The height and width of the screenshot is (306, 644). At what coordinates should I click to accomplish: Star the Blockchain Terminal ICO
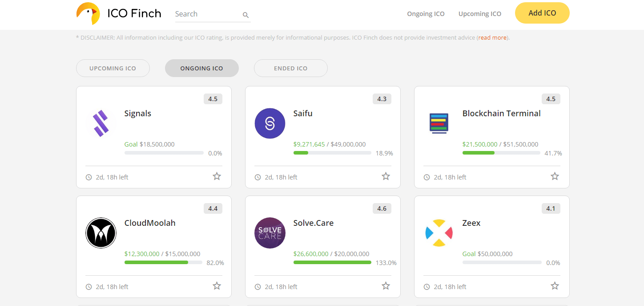(x=555, y=176)
